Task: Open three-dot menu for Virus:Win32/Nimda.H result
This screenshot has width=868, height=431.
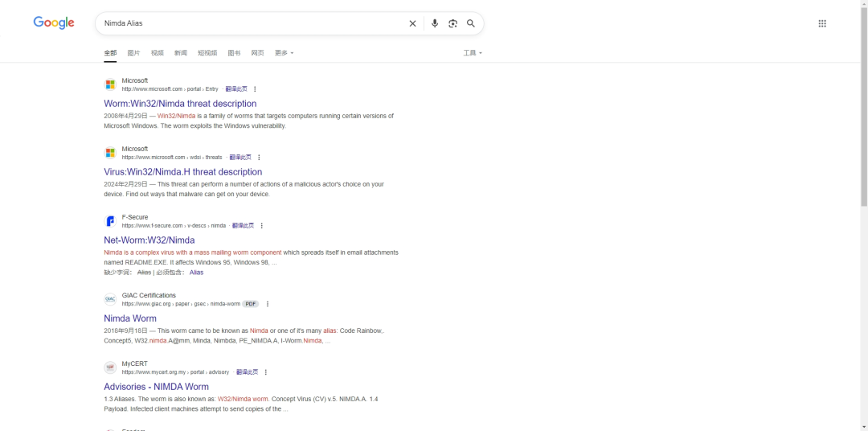Action: tap(259, 158)
